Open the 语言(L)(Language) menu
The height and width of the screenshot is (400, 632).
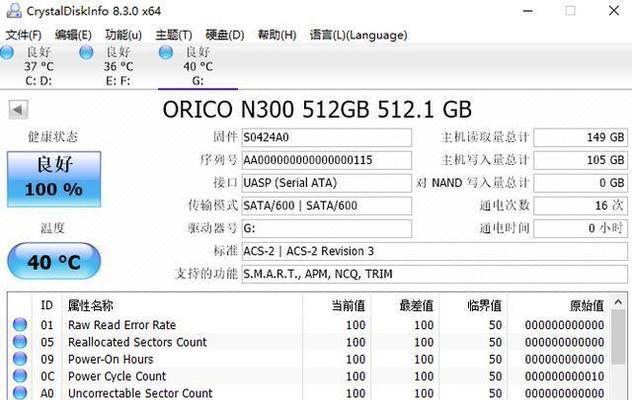click(x=358, y=35)
